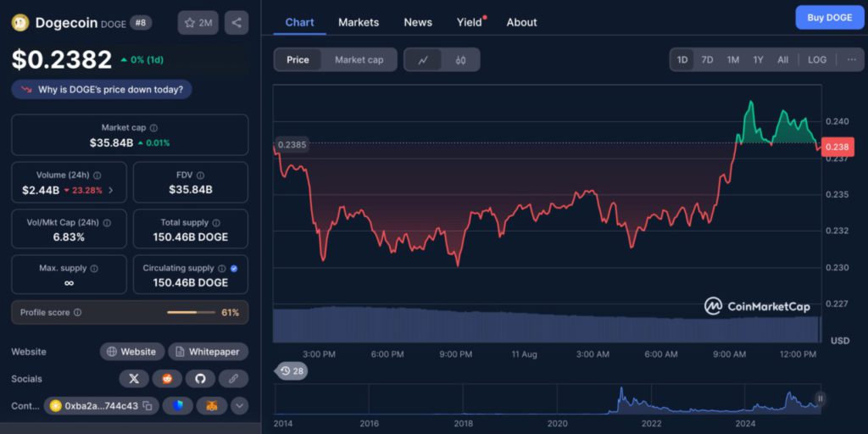868x434 pixels.
Task: Open the GitHub repository icon
Action: coord(200,379)
